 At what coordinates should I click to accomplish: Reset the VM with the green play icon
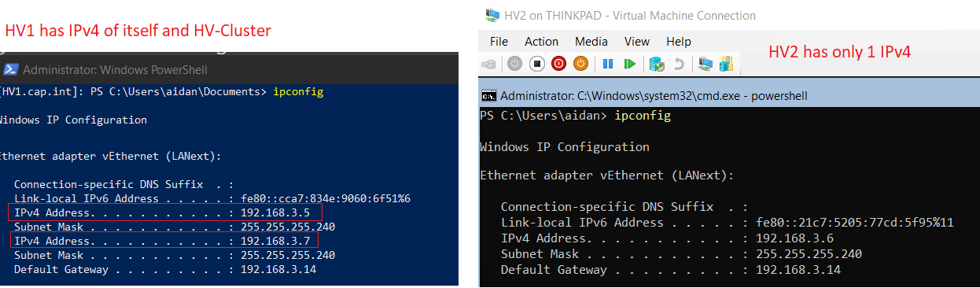pyautogui.click(x=630, y=63)
